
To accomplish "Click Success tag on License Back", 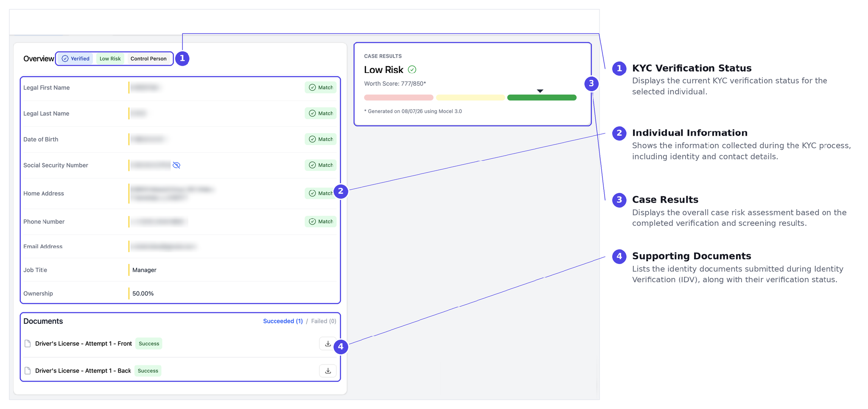I will point(148,371).
